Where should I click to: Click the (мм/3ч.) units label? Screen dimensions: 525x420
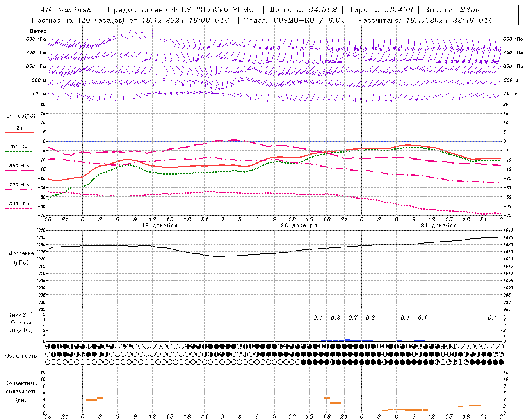pos(21,315)
